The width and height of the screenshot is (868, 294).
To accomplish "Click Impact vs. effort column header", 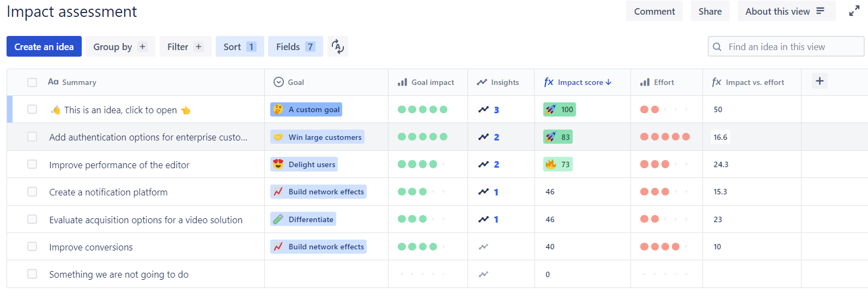I will pyautogui.click(x=752, y=82).
